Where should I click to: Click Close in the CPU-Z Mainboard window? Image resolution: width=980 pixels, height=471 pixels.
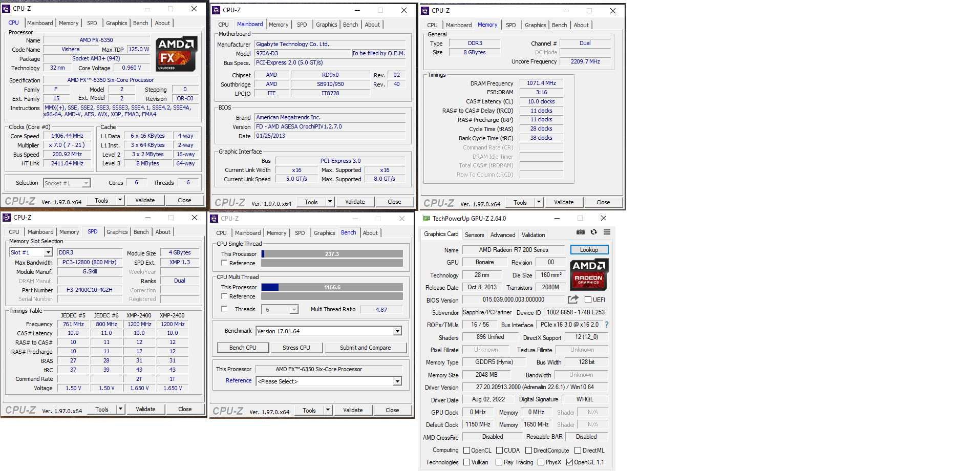pyautogui.click(x=394, y=202)
